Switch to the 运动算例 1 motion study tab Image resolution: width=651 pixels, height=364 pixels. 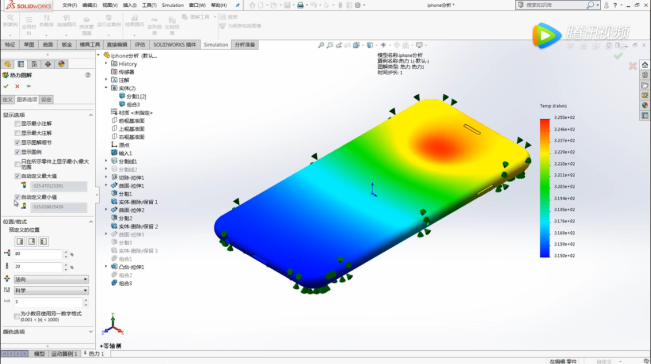tap(64, 354)
